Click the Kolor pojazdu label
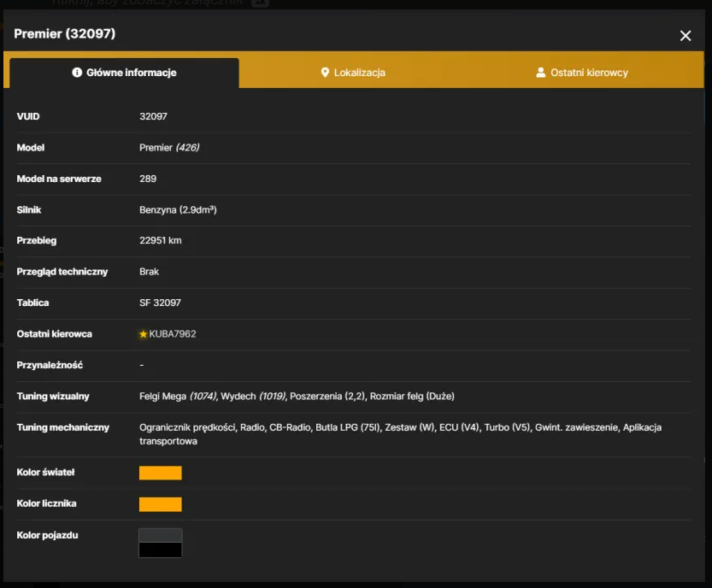The width and height of the screenshot is (712, 588). point(47,535)
